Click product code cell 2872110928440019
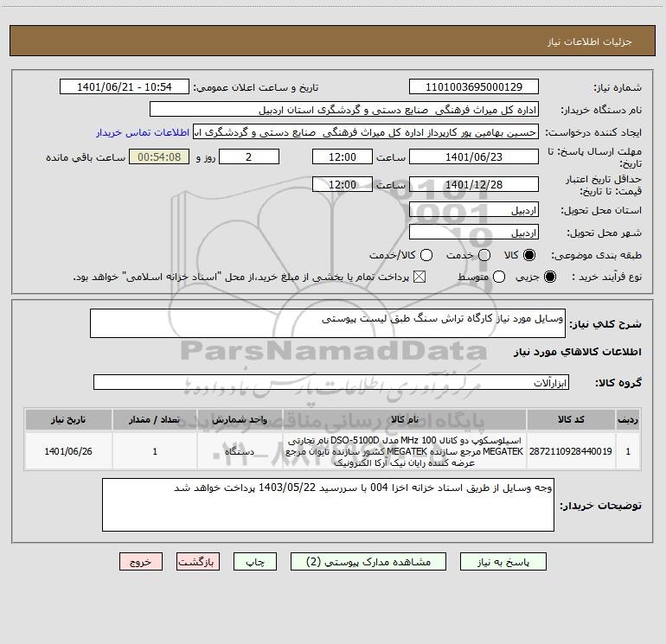 (571, 451)
